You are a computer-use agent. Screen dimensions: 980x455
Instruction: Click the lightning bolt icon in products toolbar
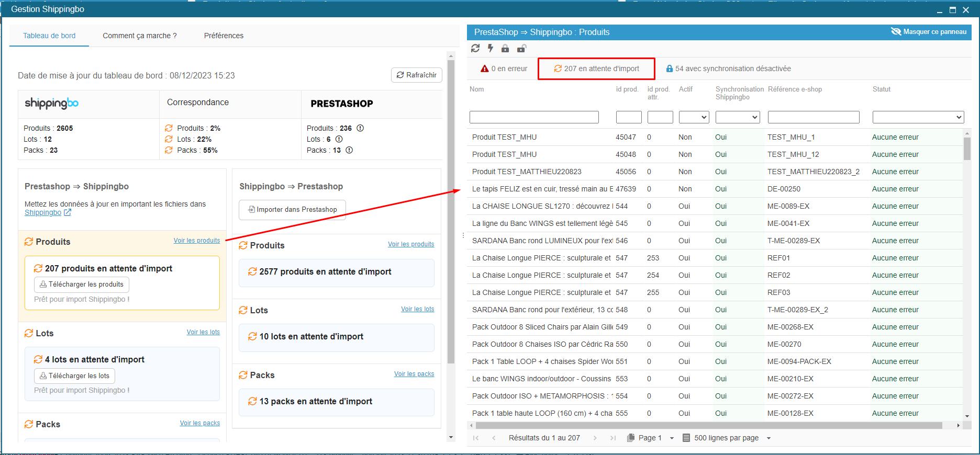click(x=491, y=48)
